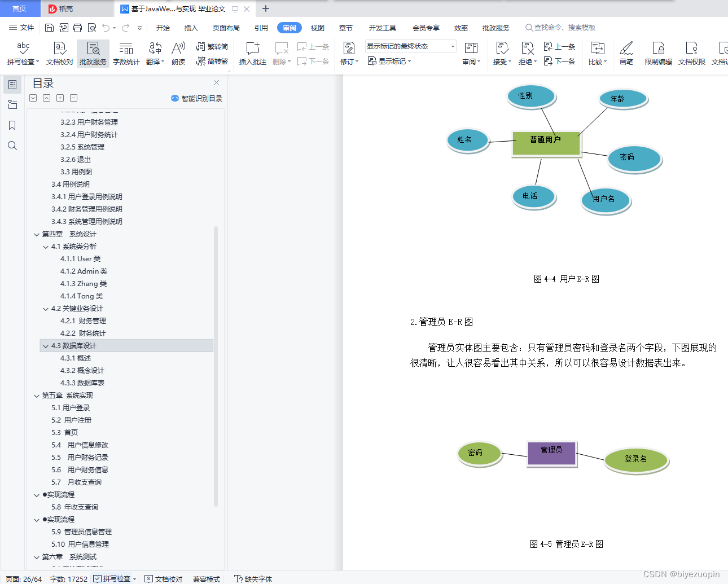Screen dimensions: 728x584
Task: Add a new document tab
Action: point(266,8)
